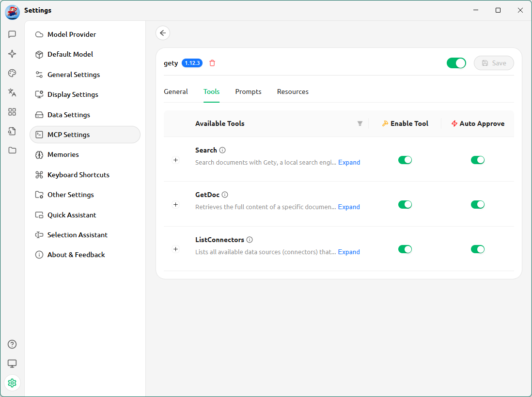532x397 pixels.
Task: Click the user avatar in the title bar
Action: click(12, 12)
